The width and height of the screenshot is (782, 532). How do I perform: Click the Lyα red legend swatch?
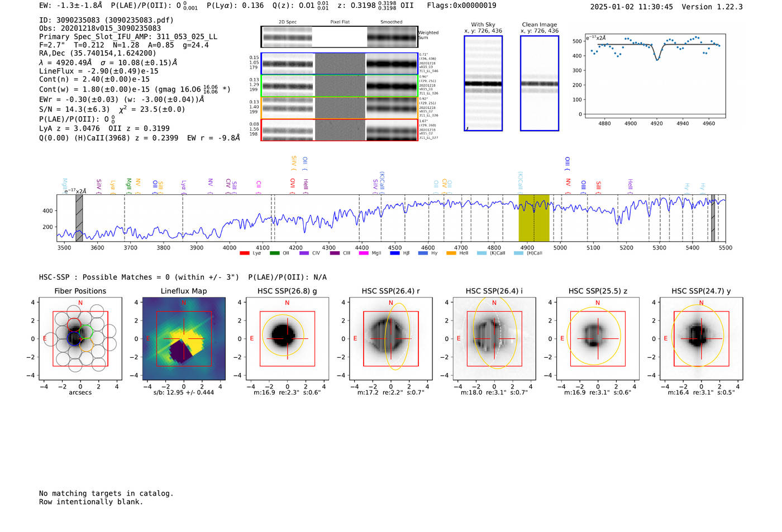244,253
